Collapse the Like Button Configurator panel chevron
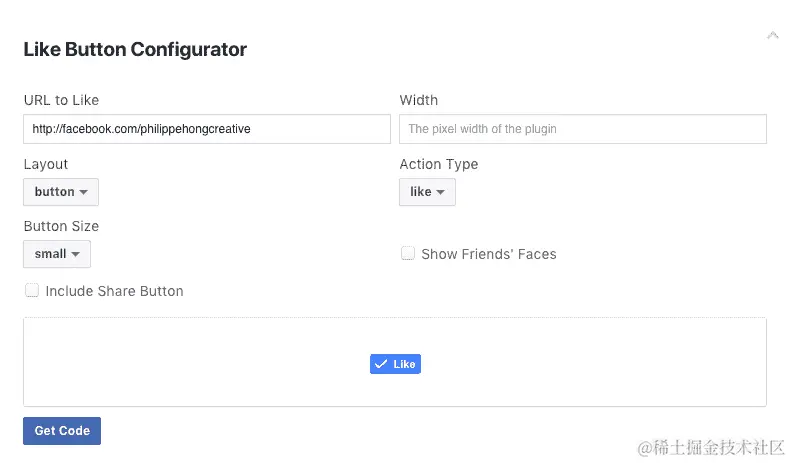This screenshot has height=463, width=791. click(772, 36)
